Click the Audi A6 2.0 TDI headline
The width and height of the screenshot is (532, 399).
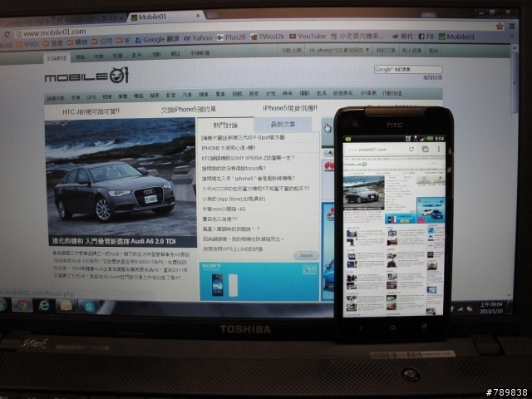pos(114,241)
